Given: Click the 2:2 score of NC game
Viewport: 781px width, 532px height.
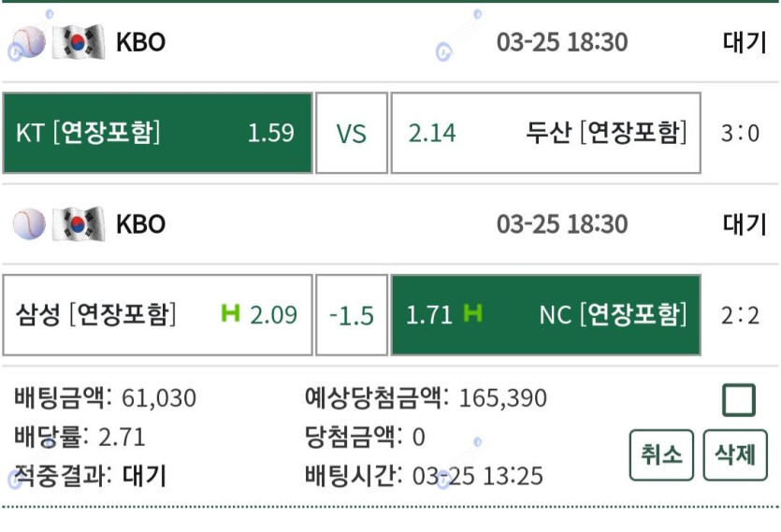Looking at the screenshot, I should click(740, 315).
